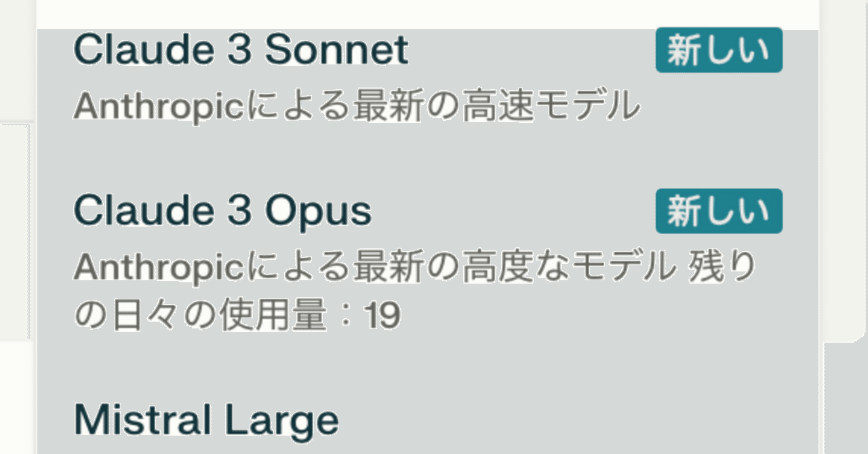868x454 pixels.
Task: Click the white bar above the model list
Action: (x=427, y=14)
